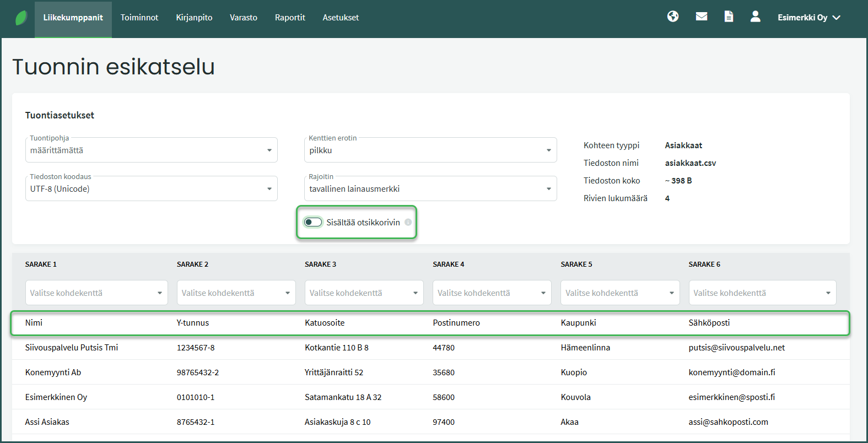The width and height of the screenshot is (868, 443).
Task: Open the Tuontipohja dropdown
Action: (151, 150)
